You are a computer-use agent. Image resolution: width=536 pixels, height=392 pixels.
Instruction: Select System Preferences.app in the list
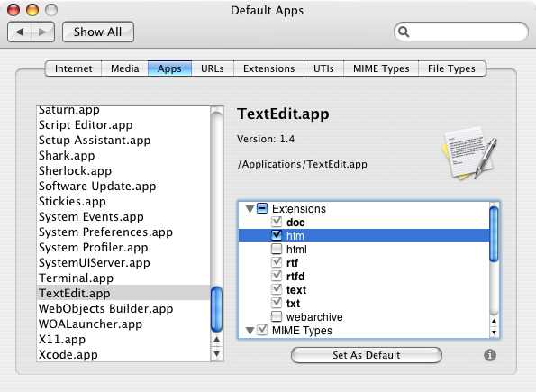pos(123,232)
